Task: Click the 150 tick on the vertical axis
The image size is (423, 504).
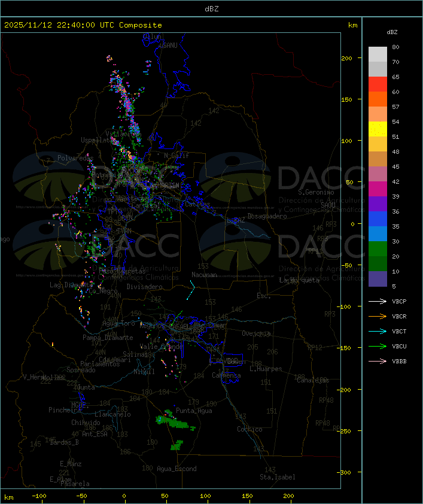Action: [x=346, y=99]
